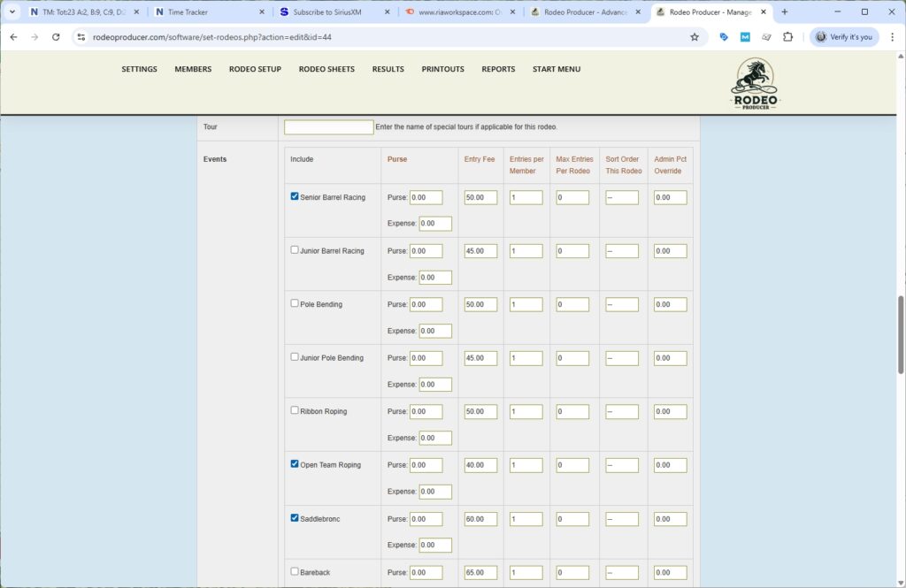Click the blue M mail extension icon

pos(744,37)
